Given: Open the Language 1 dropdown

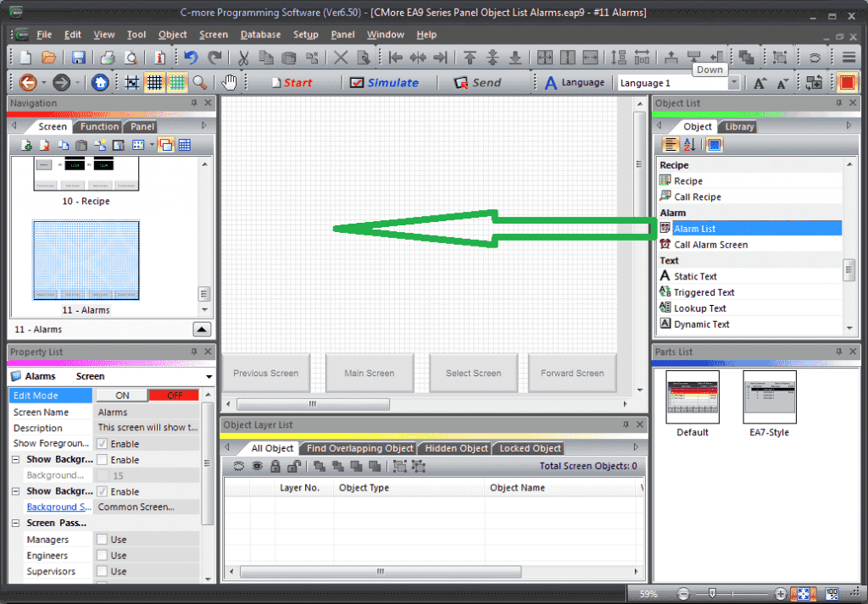Looking at the screenshot, I should coord(734,83).
